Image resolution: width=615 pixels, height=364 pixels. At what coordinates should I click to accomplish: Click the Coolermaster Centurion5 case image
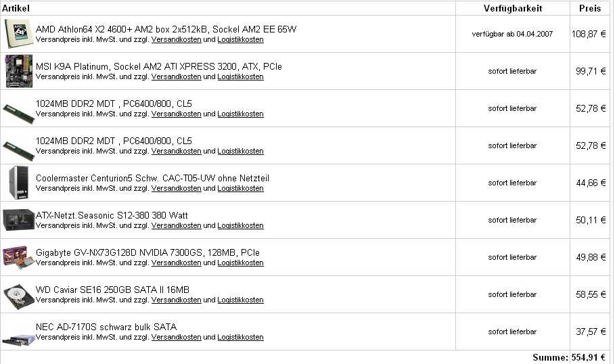(18, 182)
